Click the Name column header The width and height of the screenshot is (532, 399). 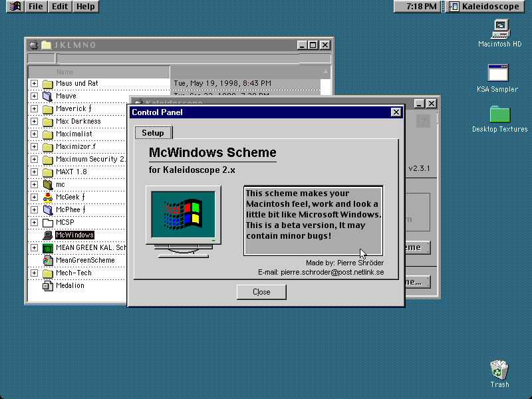(x=98, y=72)
